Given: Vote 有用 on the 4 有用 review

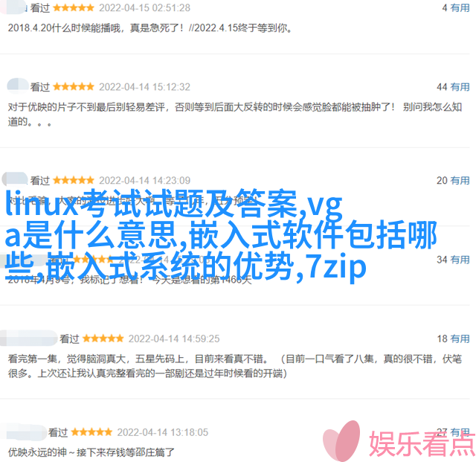Looking at the screenshot, I should pos(460,7).
